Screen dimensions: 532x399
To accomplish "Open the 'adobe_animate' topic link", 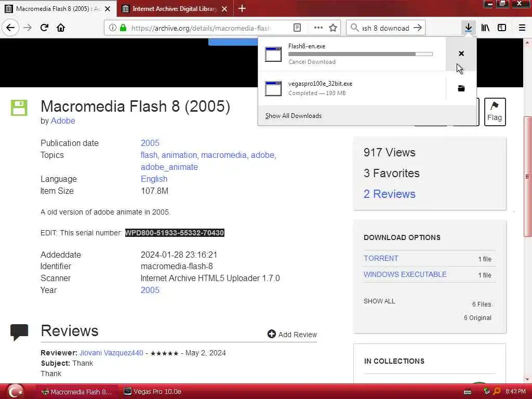I will 169,167.
